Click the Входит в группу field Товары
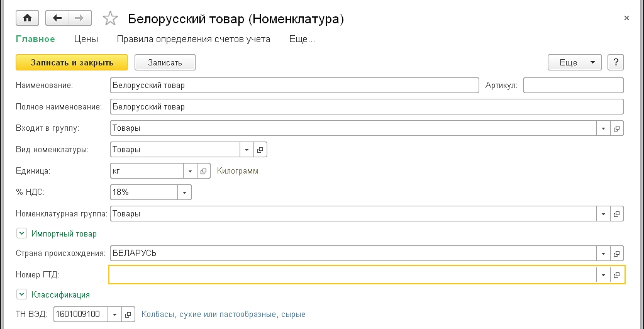This screenshot has width=644, height=329. pyautogui.click(x=353, y=128)
